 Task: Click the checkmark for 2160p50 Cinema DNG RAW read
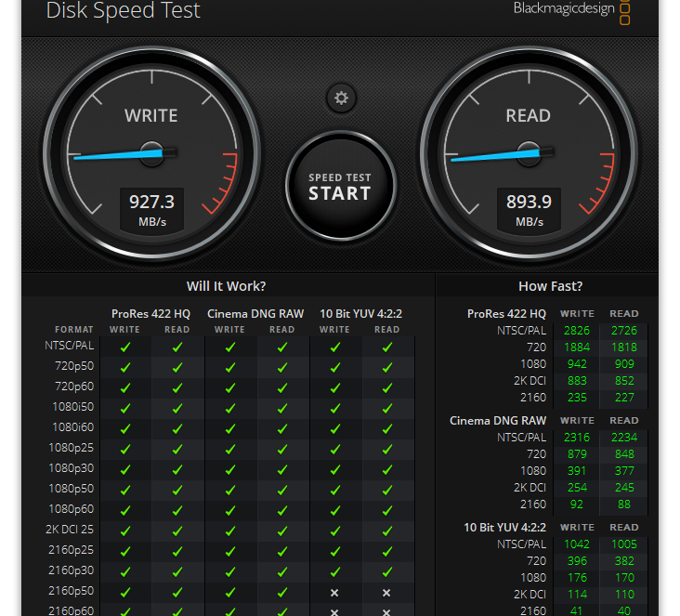coord(282,592)
